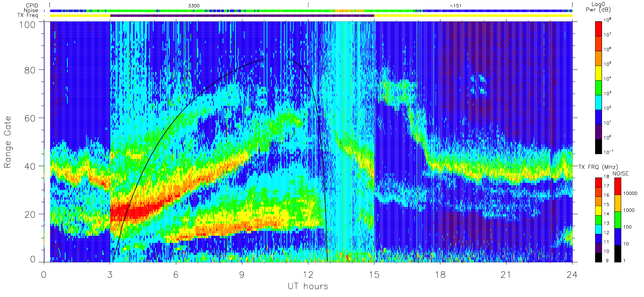The height and width of the screenshot is (297, 644).
Task: Click the 'Lag0 Pwr (dB)' legend title
Action: click(x=598, y=7)
